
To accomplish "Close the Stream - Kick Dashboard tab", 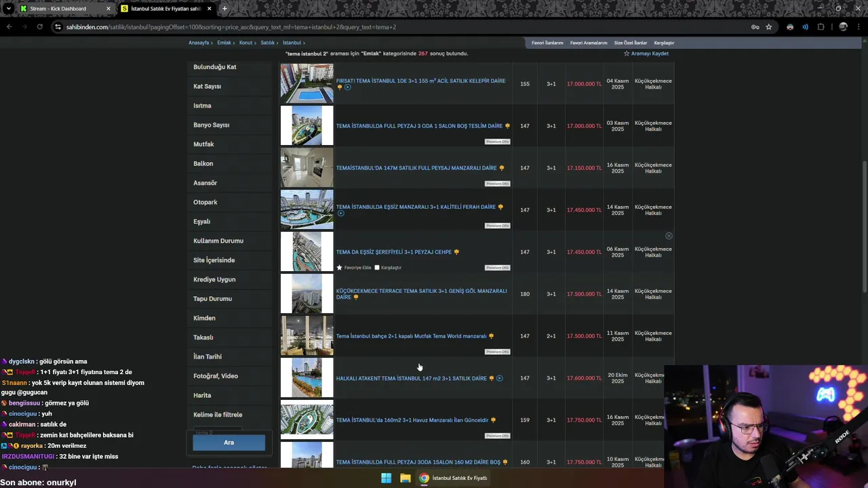I will coord(108,9).
